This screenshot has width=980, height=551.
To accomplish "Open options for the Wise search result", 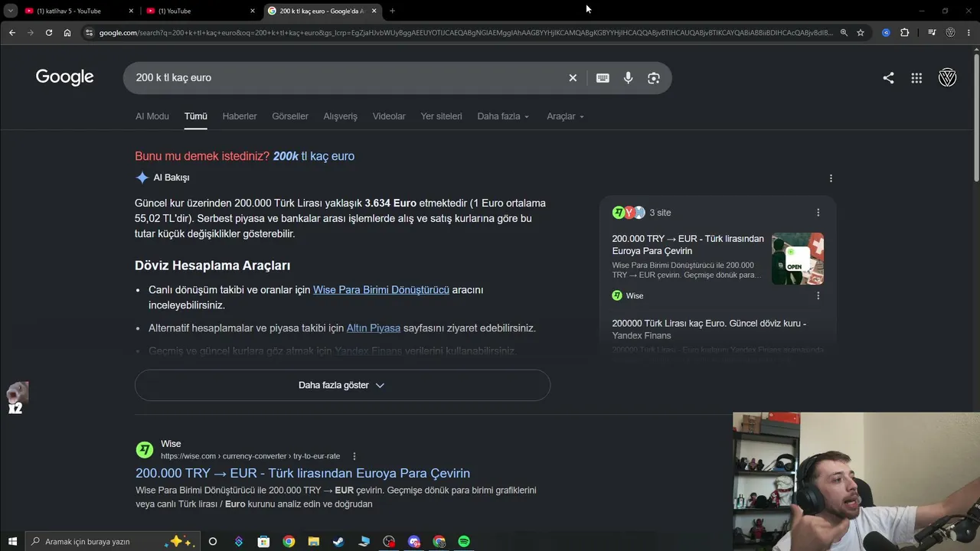I will pos(354,456).
